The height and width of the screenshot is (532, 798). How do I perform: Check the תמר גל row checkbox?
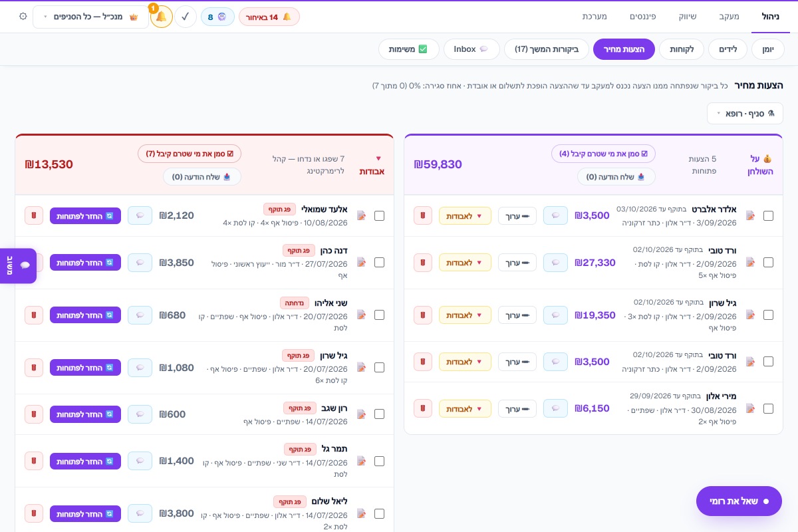379,461
